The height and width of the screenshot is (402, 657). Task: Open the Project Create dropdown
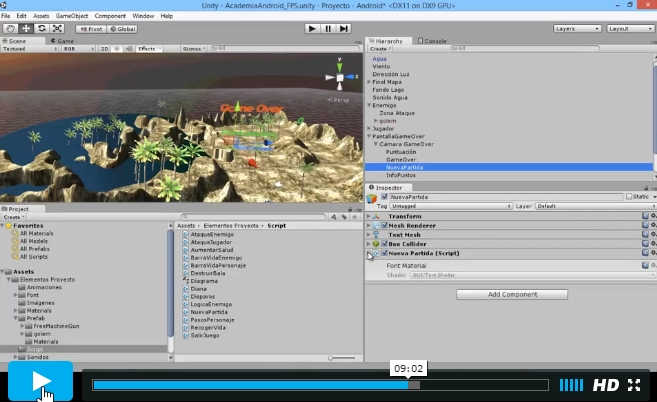(x=13, y=217)
